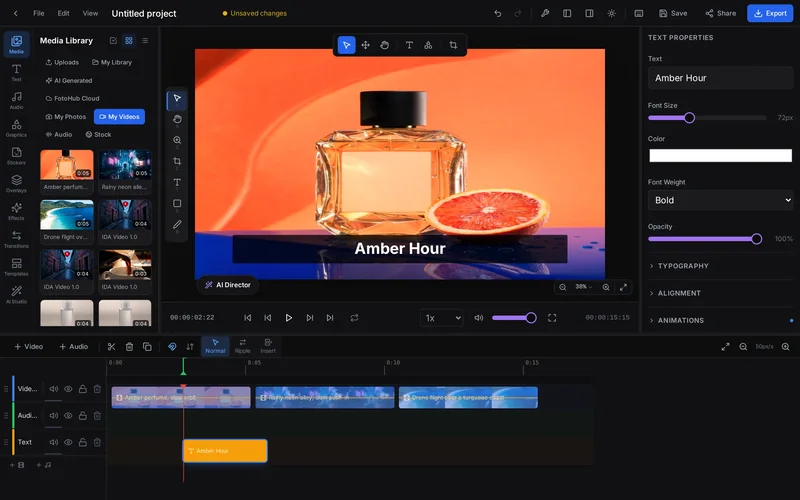
Task: Expand the Animations section
Action: click(720, 320)
